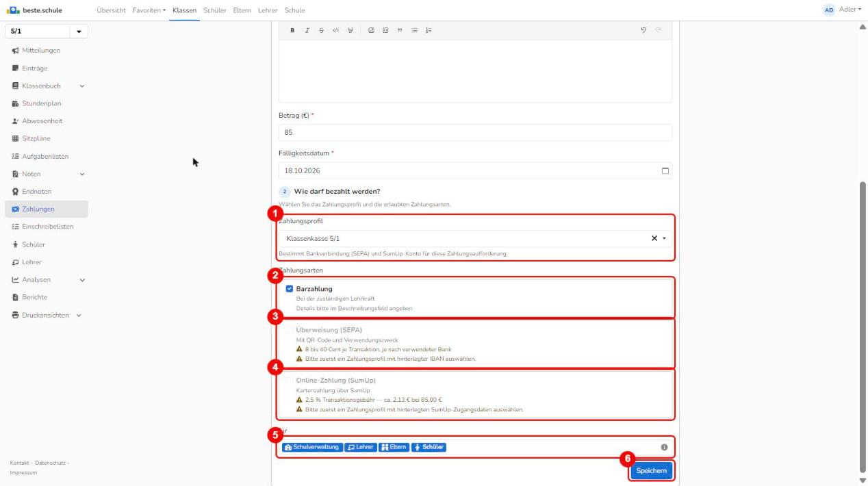
Task: Switch to the Klassen tab
Action: pos(185,10)
